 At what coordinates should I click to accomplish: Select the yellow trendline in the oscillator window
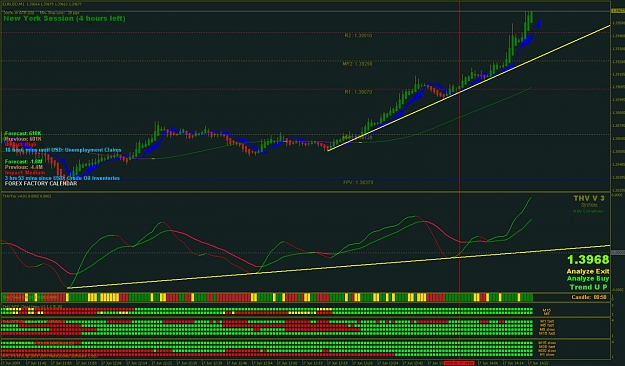339,267
